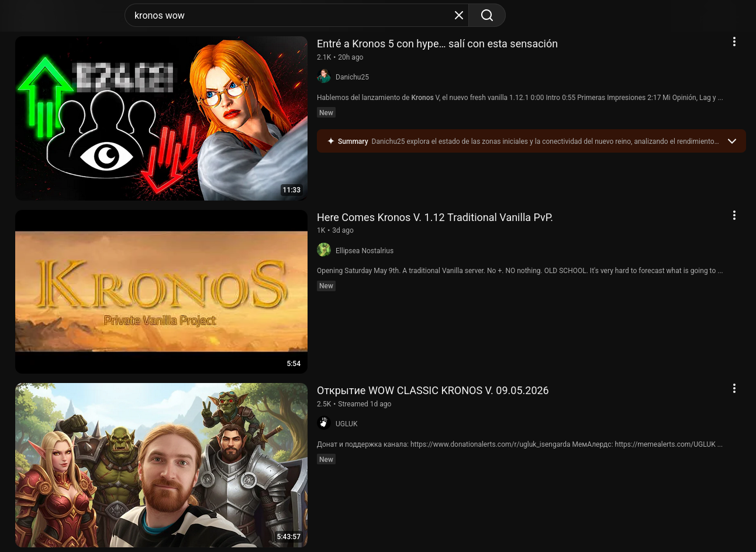Image resolution: width=756 pixels, height=552 pixels.
Task: Play the bearded man selfie thumbnail stream
Action: (x=161, y=465)
